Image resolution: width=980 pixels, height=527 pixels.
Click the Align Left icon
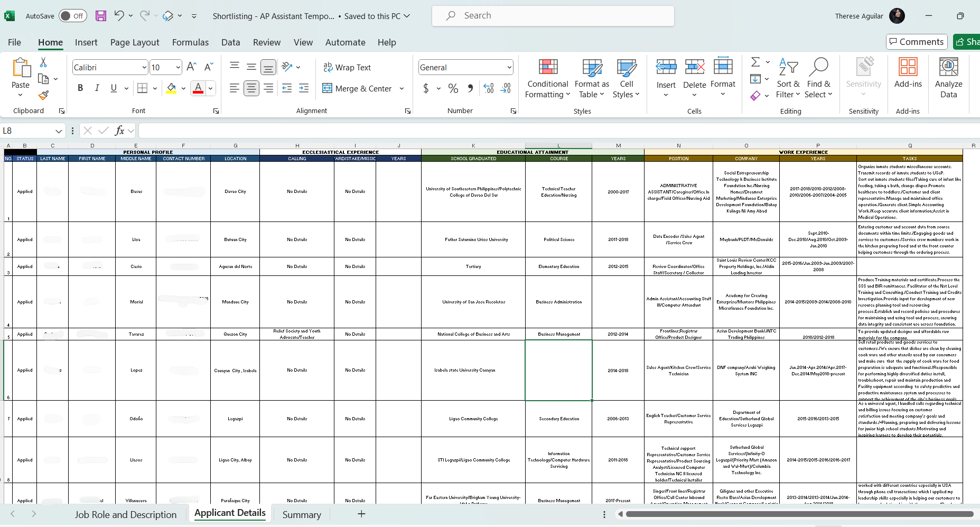pos(235,88)
